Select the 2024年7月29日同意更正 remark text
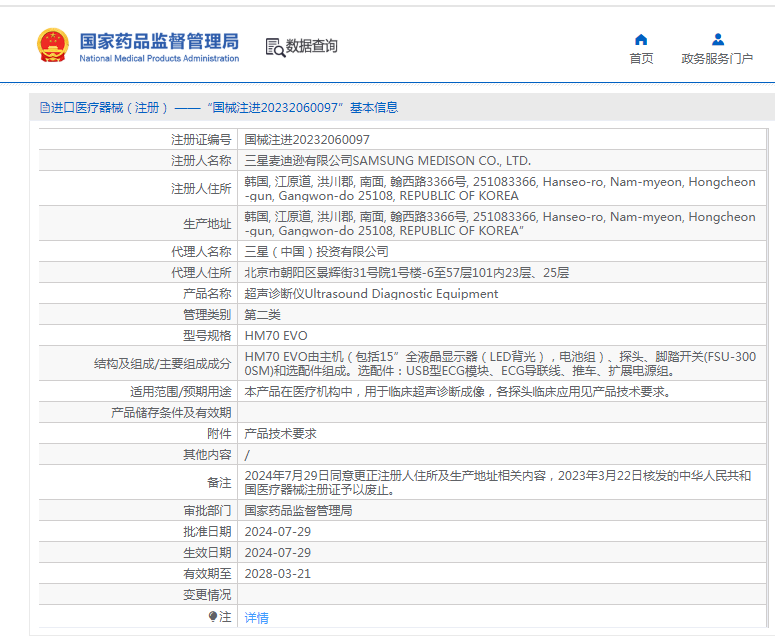 click(498, 483)
